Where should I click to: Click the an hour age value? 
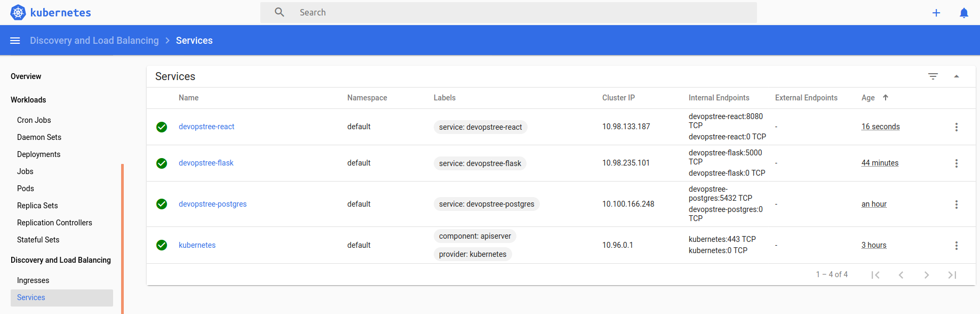[874, 204]
